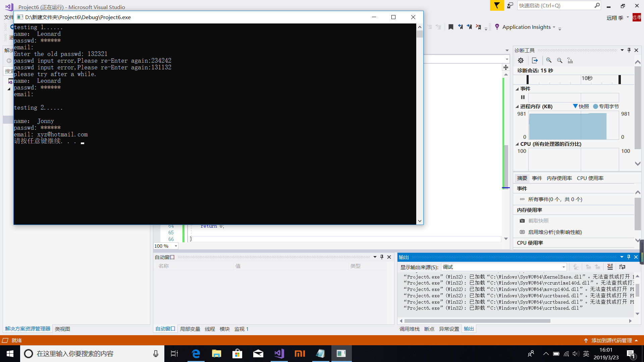Clear all bookmarks with red-X bookmark icon
Screen dimensions: 644x362
478,27
